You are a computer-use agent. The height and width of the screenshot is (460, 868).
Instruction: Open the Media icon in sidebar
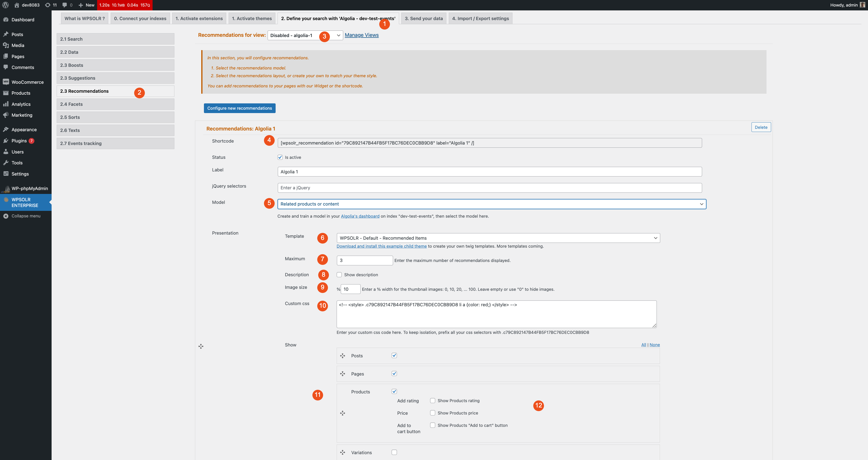pyautogui.click(x=6, y=45)
